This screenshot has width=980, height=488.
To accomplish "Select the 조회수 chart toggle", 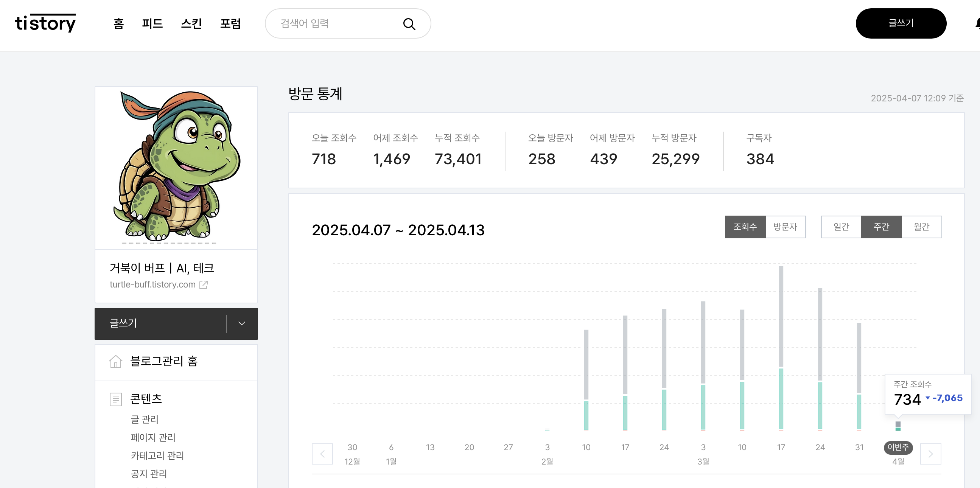I will pos(745,227).
